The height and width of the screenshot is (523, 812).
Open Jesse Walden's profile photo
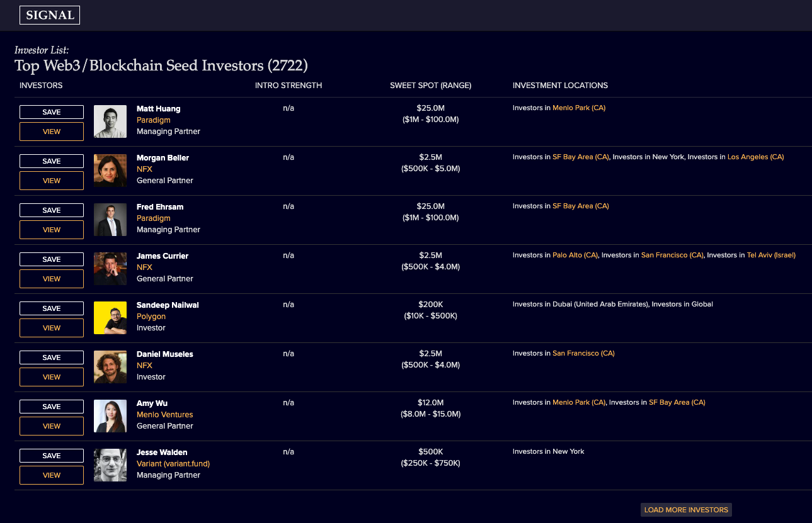(x=110, y=465)
